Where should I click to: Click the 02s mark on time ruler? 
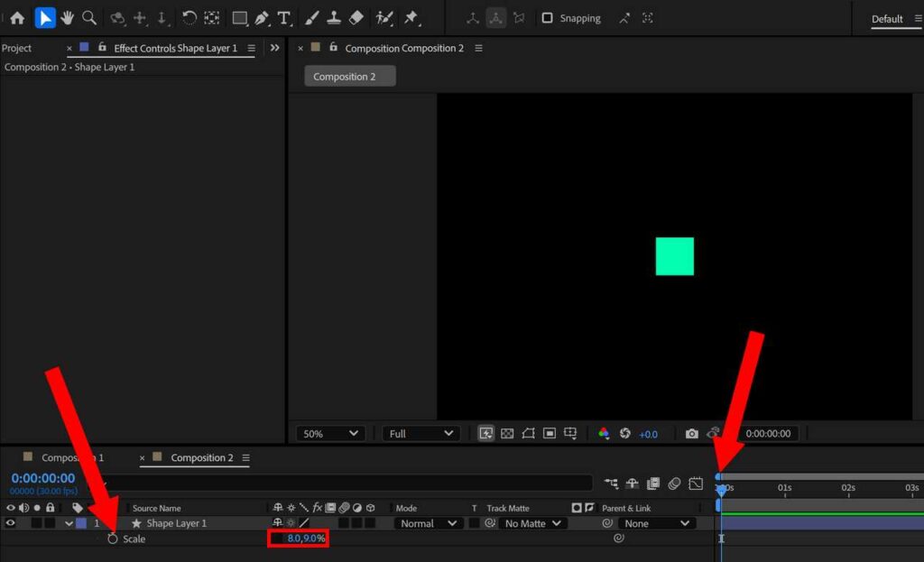pos(848,487)
